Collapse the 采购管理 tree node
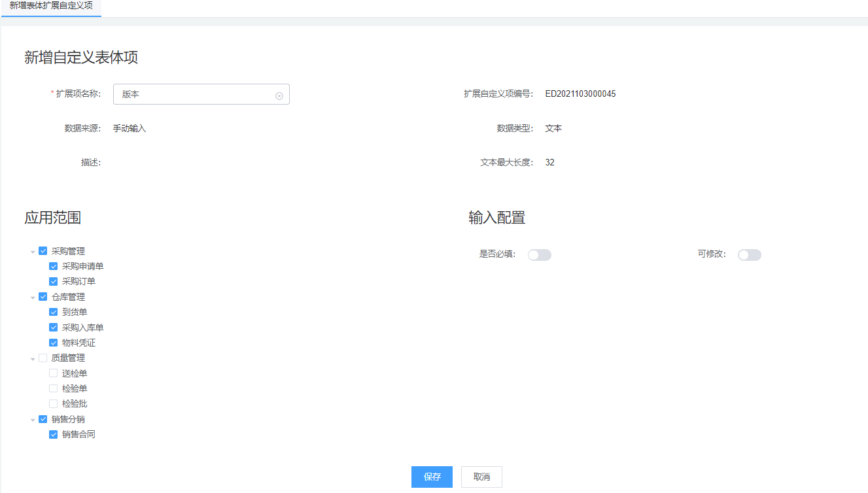This screenshot has height=493, width=868. click(33, 252)
